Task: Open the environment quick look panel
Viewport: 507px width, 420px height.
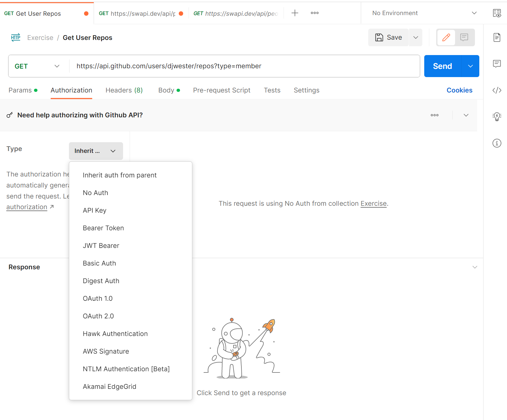Action: (x=497, y=13)
